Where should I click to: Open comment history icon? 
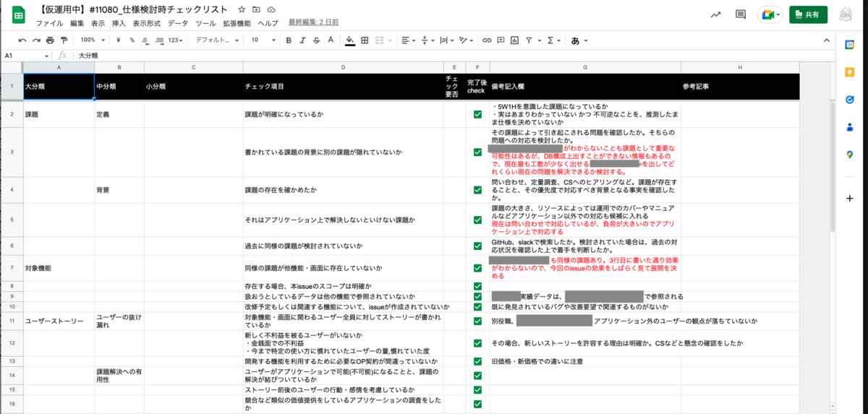pos(740,14)
